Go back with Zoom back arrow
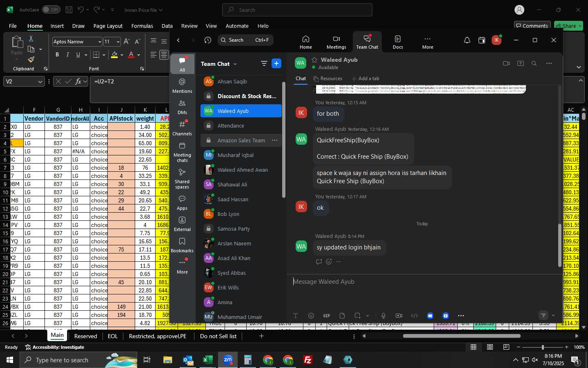This screenshot has width=588, height=368. [x=178, y=40]
